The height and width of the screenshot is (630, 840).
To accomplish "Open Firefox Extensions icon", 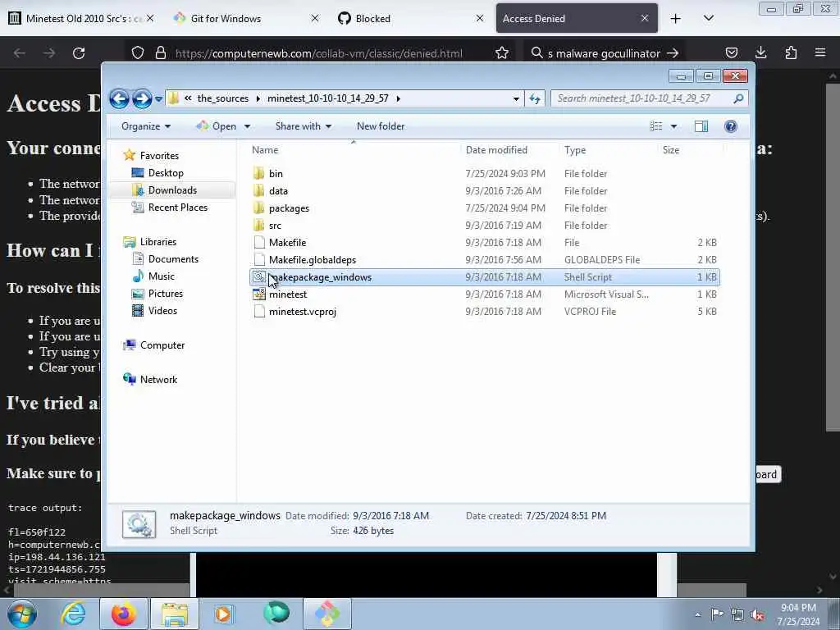I will coord(791,53).
